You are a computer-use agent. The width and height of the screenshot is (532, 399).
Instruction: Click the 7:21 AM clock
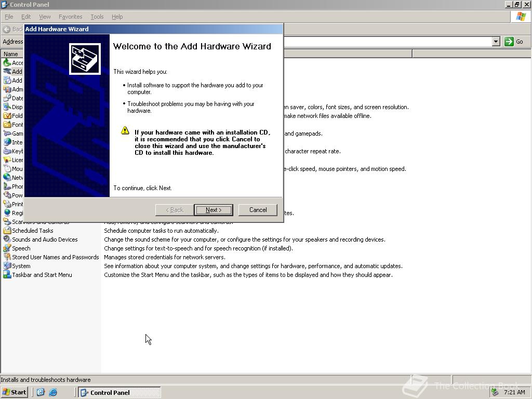(x=514, y=392)
